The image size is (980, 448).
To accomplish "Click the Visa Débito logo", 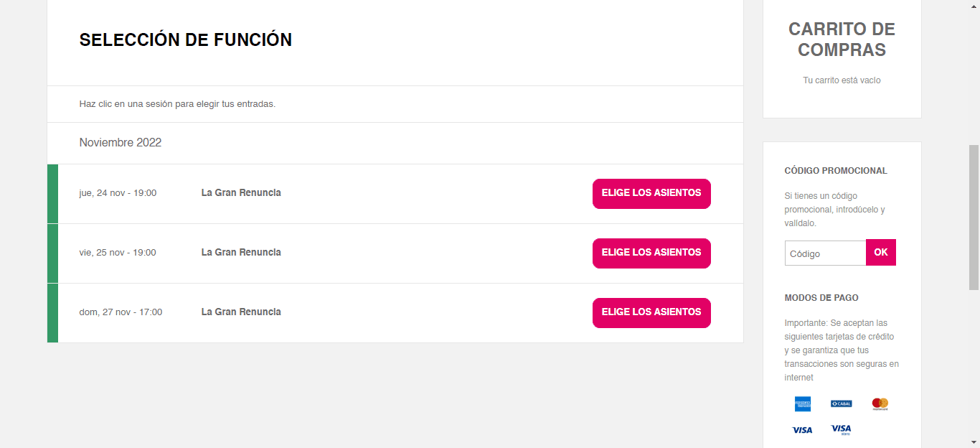I will [x=841, y=429].
